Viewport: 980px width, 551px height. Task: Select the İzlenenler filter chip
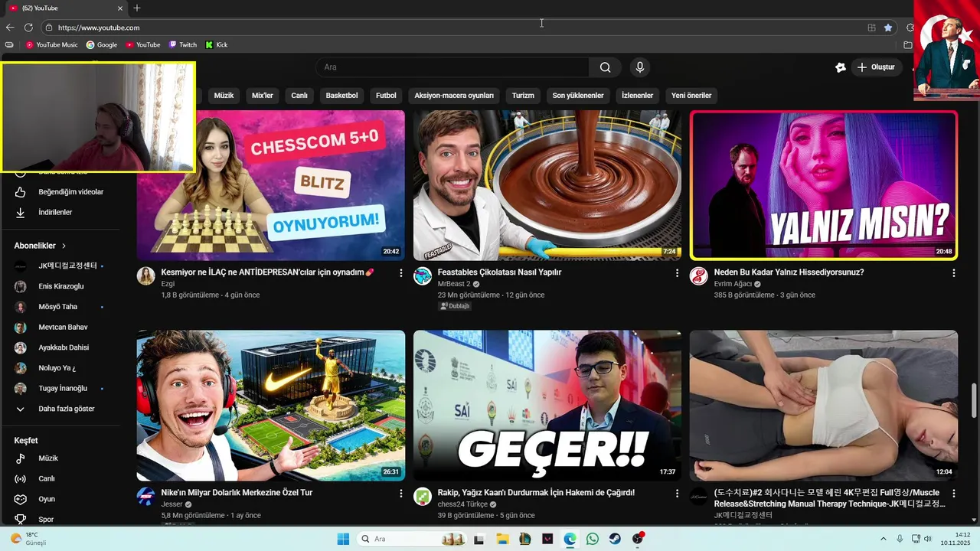[637, 96]
